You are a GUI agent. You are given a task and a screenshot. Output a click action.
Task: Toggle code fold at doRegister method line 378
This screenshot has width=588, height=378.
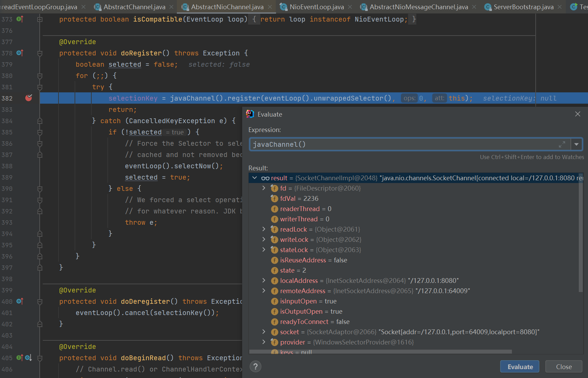pos(40,53)
